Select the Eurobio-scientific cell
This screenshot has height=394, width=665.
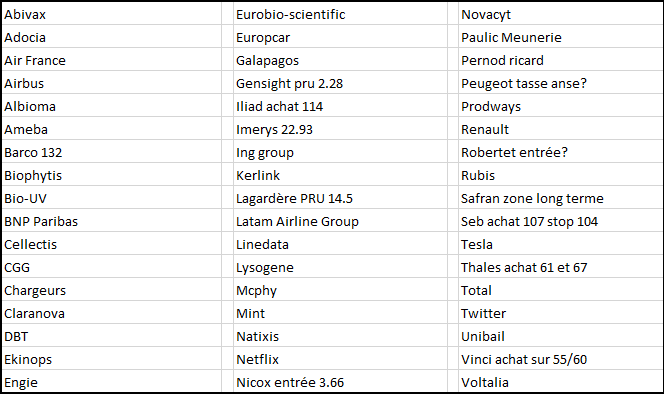click(341, 14)
